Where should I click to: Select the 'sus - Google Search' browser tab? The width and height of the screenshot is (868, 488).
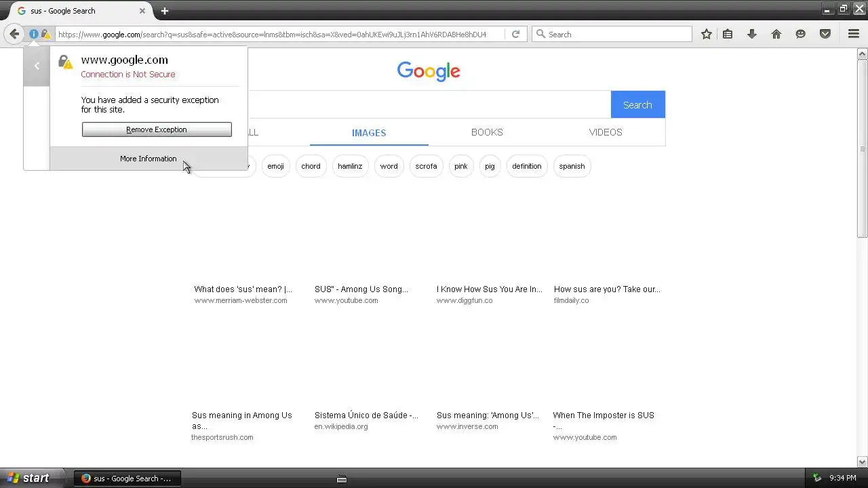coord(81,11)
